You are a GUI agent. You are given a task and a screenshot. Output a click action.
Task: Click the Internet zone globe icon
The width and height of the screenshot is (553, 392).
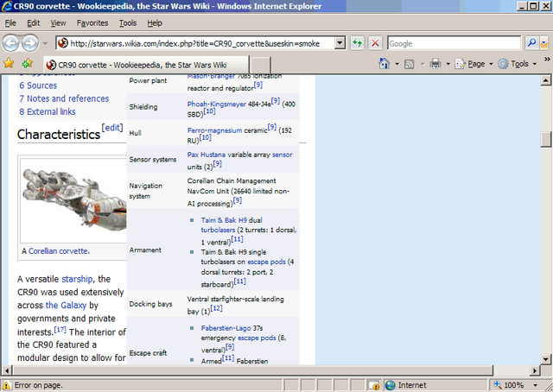tap(390, 385)
